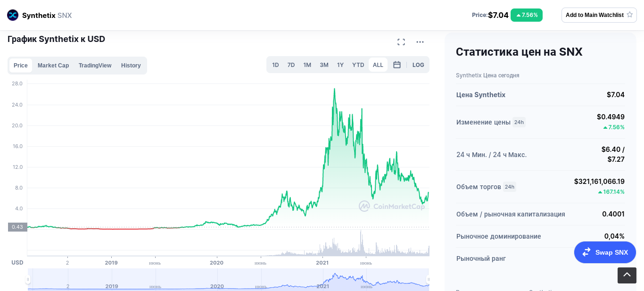644x291 pixels.
Task: Click the star in Add to Main Watchlist
Action: point(629,15)
